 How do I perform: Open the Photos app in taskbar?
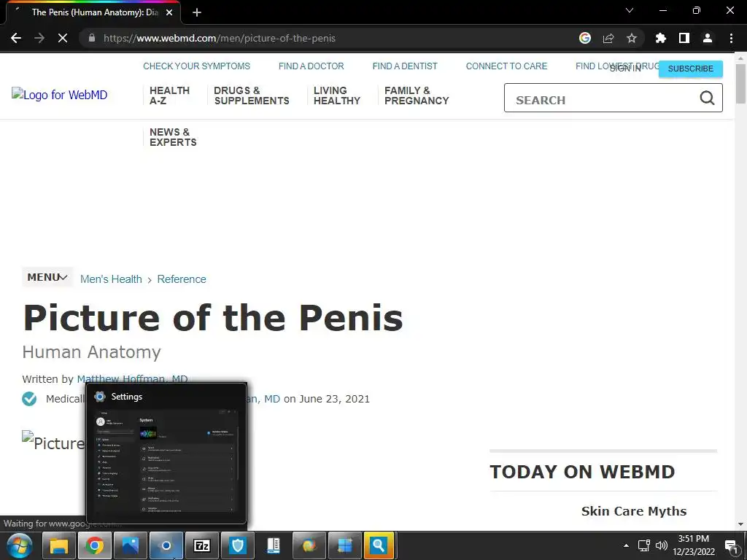(x=131, y=545)
